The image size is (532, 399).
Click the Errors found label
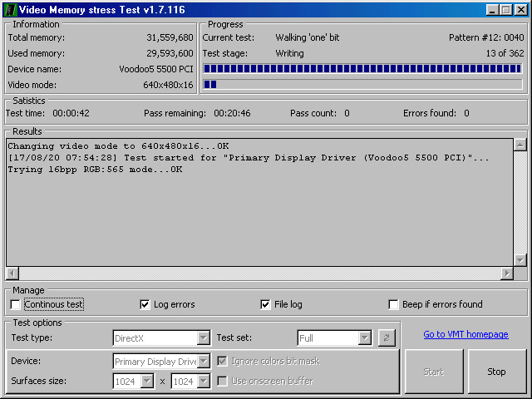430,113
